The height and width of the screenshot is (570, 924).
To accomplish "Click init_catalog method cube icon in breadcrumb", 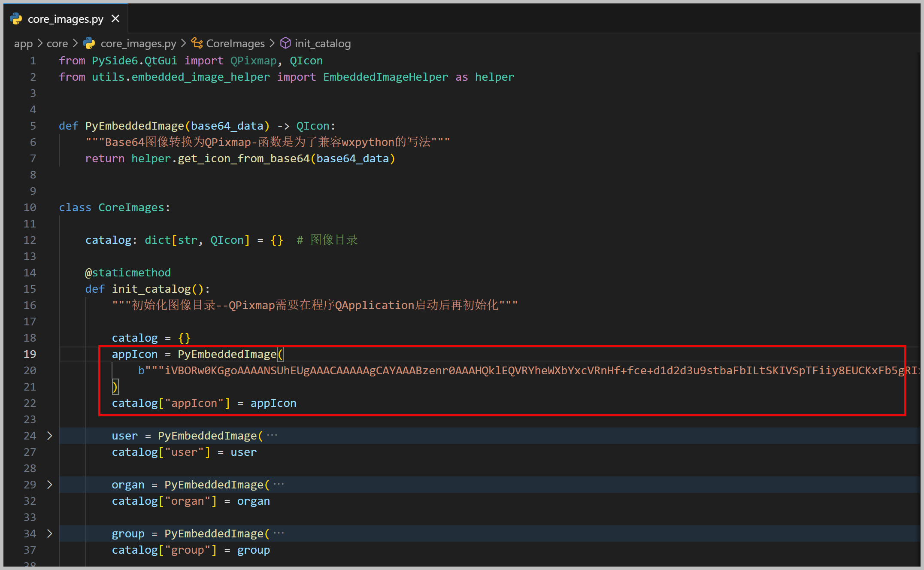I will click(x=285, y=43).
